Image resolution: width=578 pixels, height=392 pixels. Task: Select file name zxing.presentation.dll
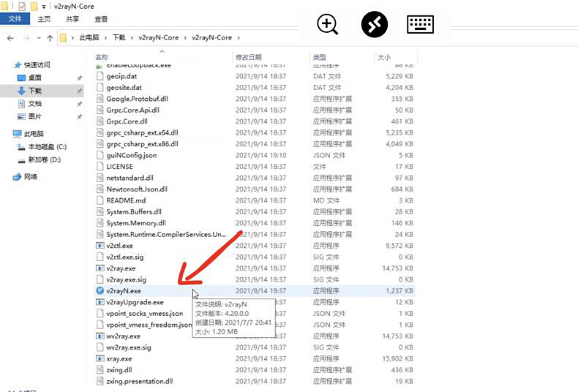pos(139,381)
